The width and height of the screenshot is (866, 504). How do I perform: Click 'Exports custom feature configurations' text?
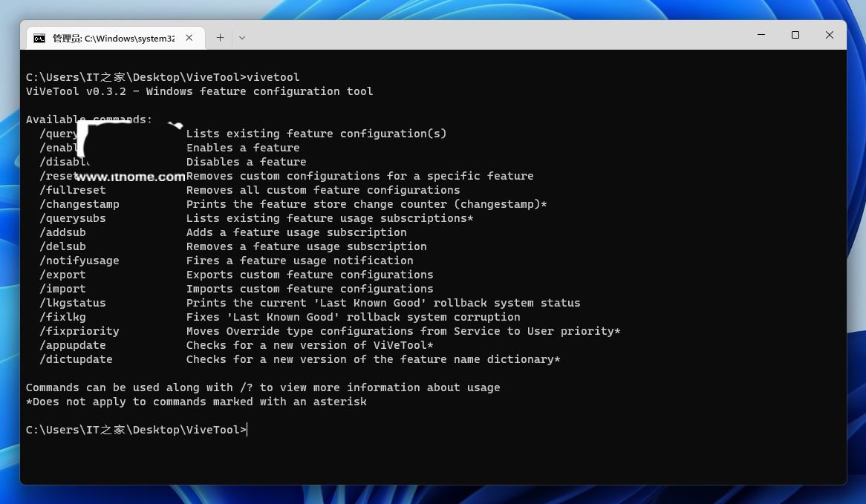pyautogui.click(x=309, y=275)
